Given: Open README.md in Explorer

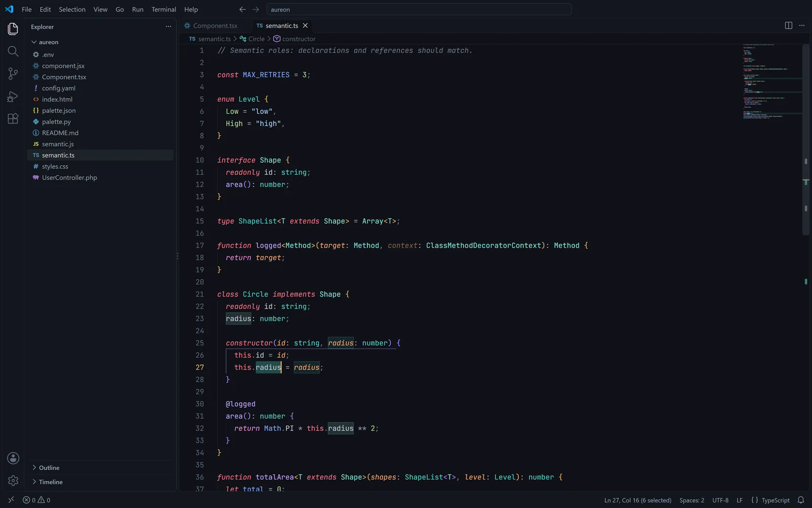Looking at the screenshot, I should point(100,133).
